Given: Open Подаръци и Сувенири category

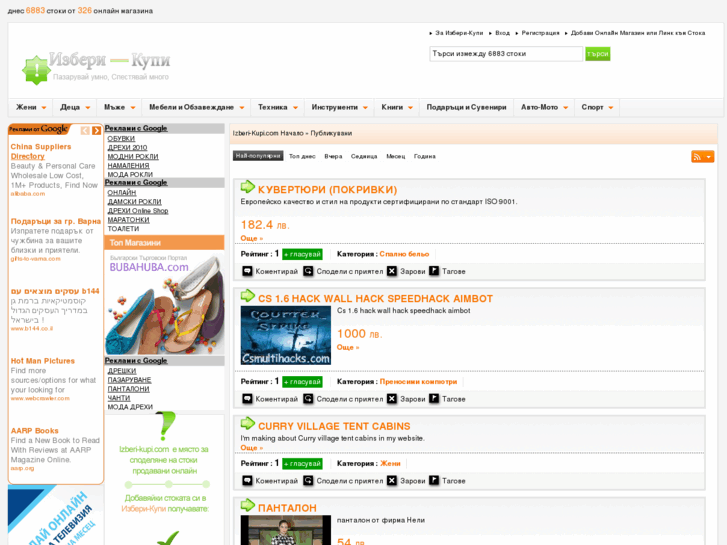Looking at the screenshot, I should point(466,107).
